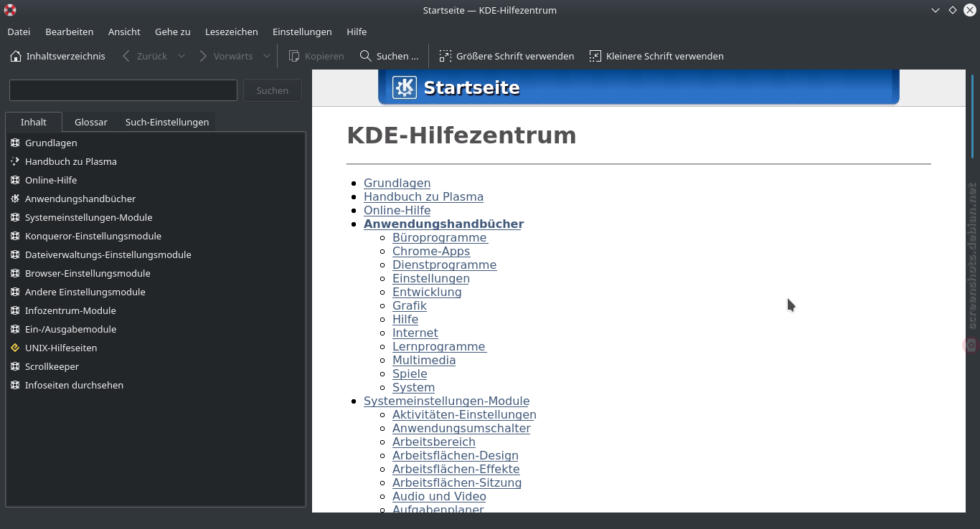
Task: Follow the Systemeinstellungen-Module page link
Action: coord(446,401)
